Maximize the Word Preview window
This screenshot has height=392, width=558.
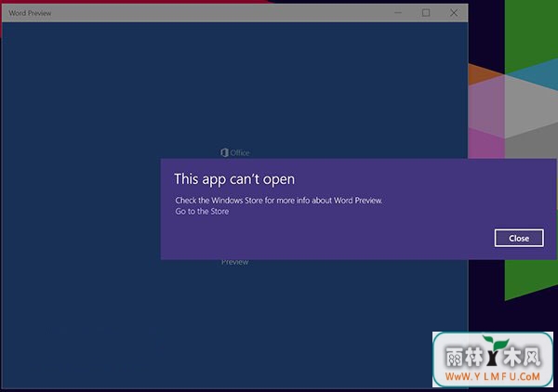[426, 13]
